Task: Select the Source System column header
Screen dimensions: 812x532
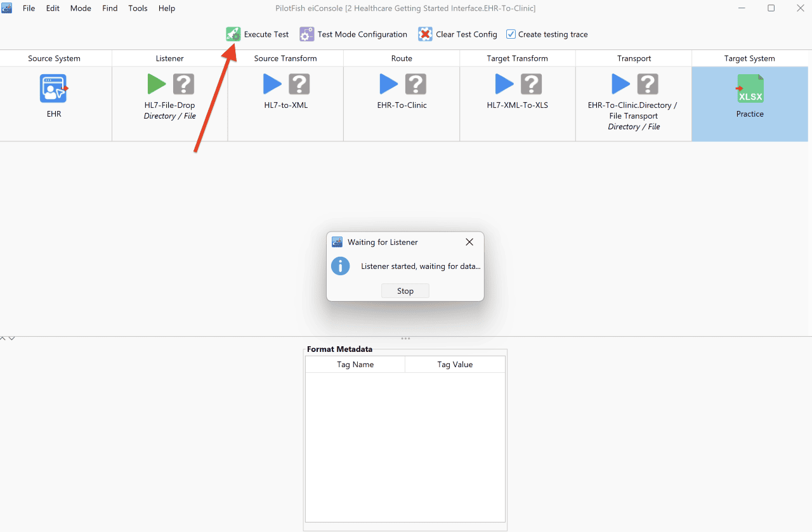Action: pyautogui.click(x=55, y=58)
